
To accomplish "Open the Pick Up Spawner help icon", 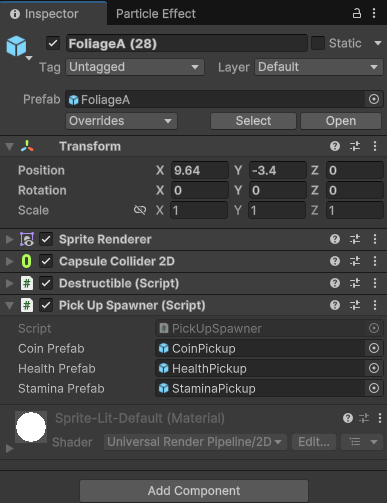I will point(335,305).
